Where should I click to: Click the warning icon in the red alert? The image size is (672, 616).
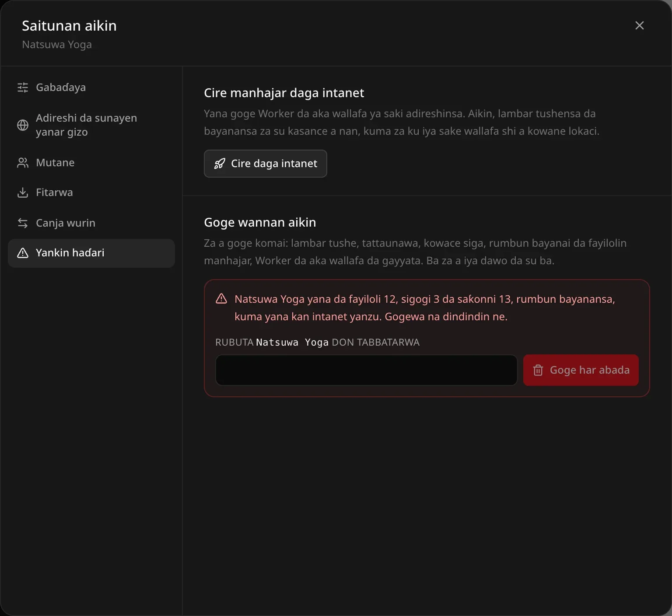[221, 299]
